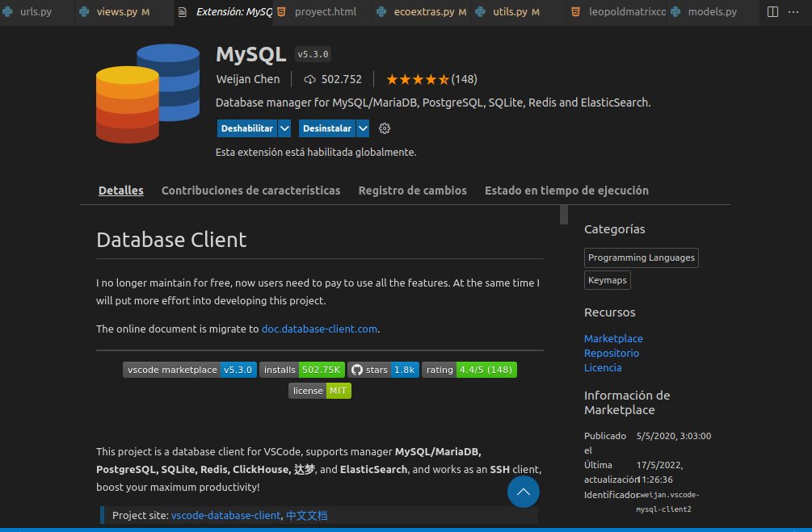Click the Programming Languages category tag

click(641, 258)
